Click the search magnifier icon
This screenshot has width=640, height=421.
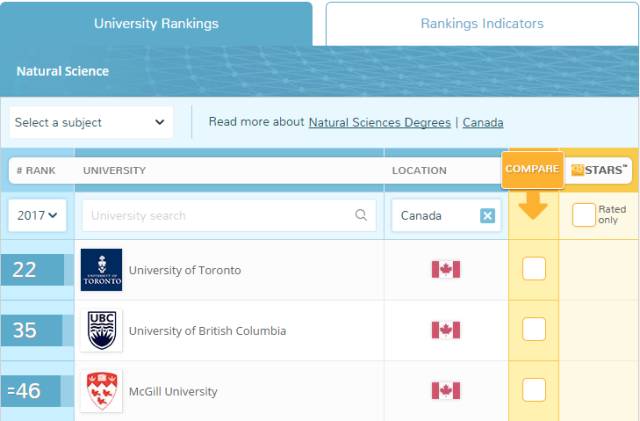361,215
